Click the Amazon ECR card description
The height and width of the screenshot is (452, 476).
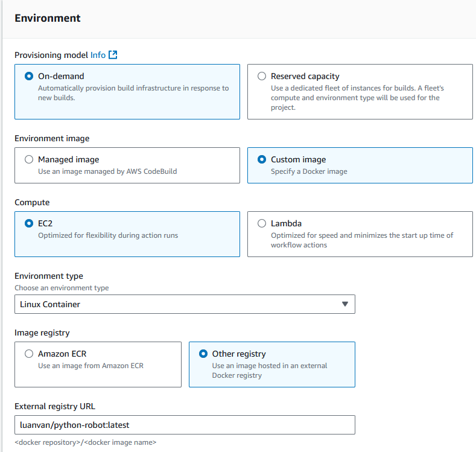click(x=90, y=366)
